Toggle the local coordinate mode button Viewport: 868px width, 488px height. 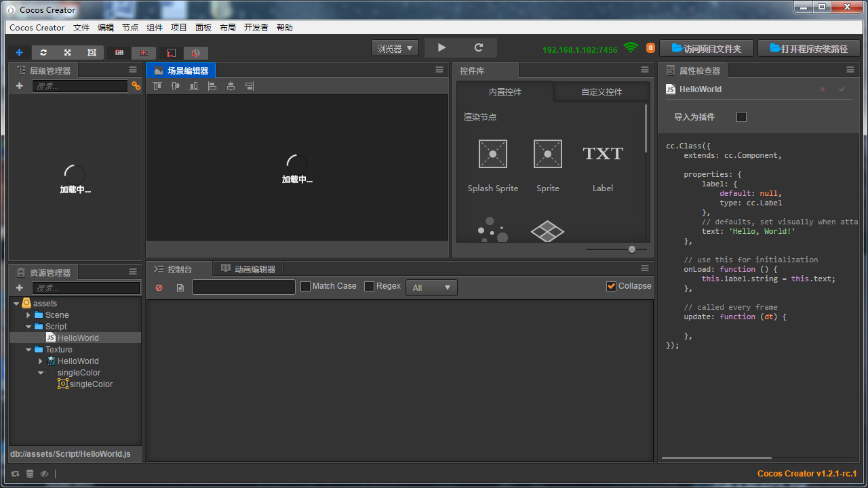tap(171, 53)
